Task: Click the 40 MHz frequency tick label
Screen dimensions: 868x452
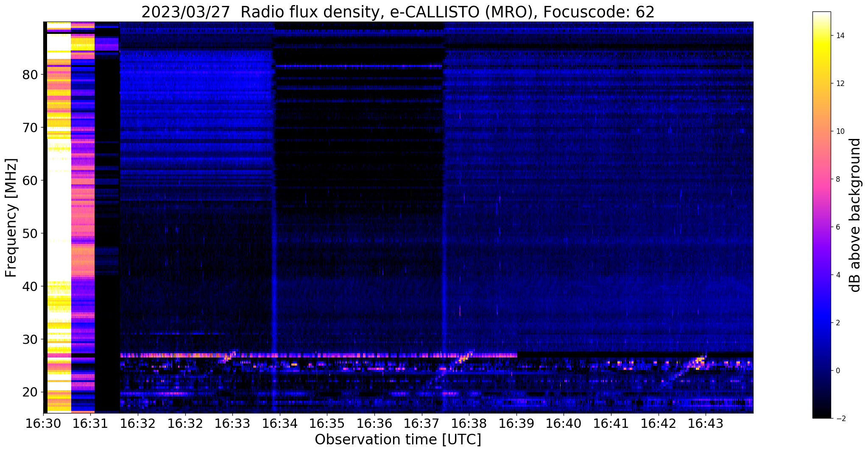Action: point(30,286)
